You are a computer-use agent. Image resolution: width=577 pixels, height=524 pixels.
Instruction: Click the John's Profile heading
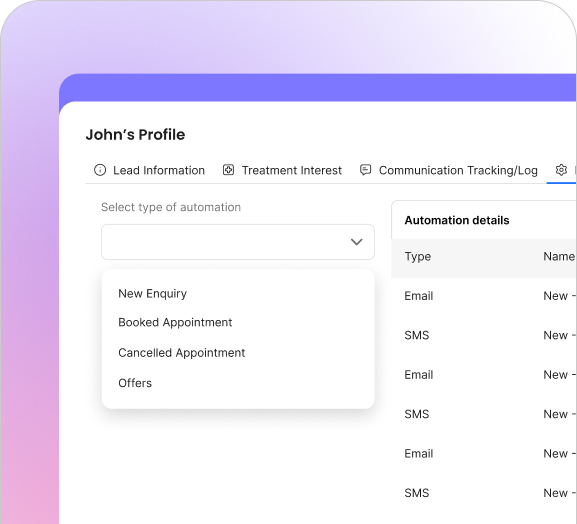pyautogui.click(x=135, y=135)
